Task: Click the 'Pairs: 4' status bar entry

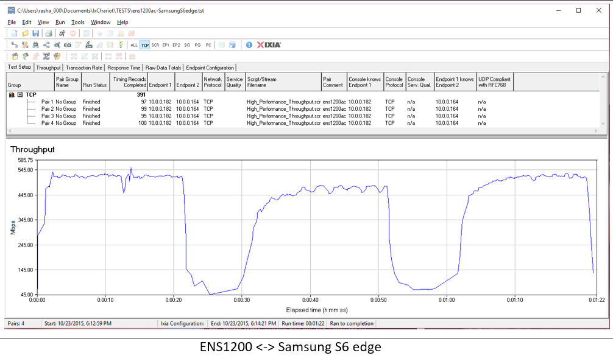Action: 16,323
